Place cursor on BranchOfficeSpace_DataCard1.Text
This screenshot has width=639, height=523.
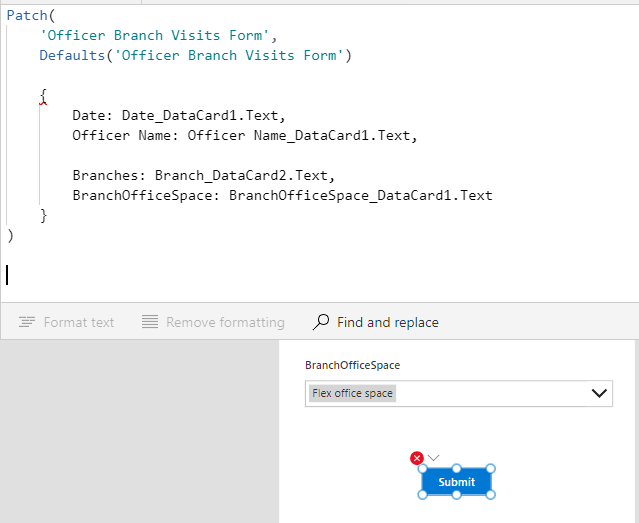click(x=360, y=195)
